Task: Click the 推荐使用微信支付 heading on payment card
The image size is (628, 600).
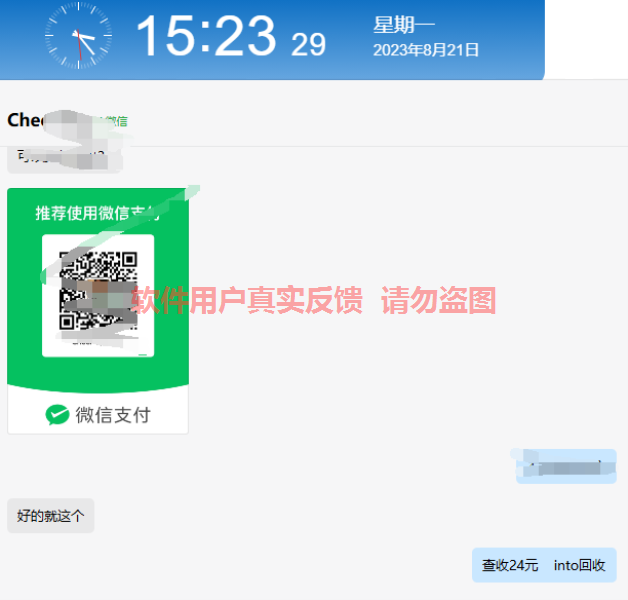Action: (x=97, y=213)
